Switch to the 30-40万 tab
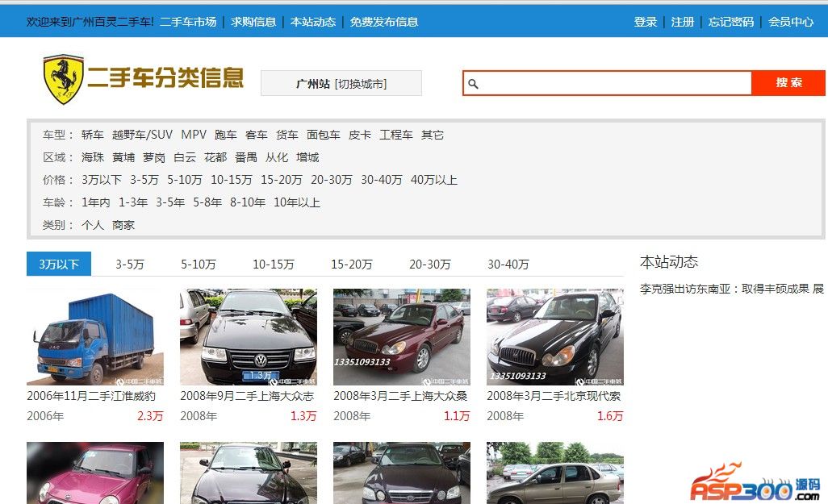This screenshot has width=828, height=504. tap(508, 264)
